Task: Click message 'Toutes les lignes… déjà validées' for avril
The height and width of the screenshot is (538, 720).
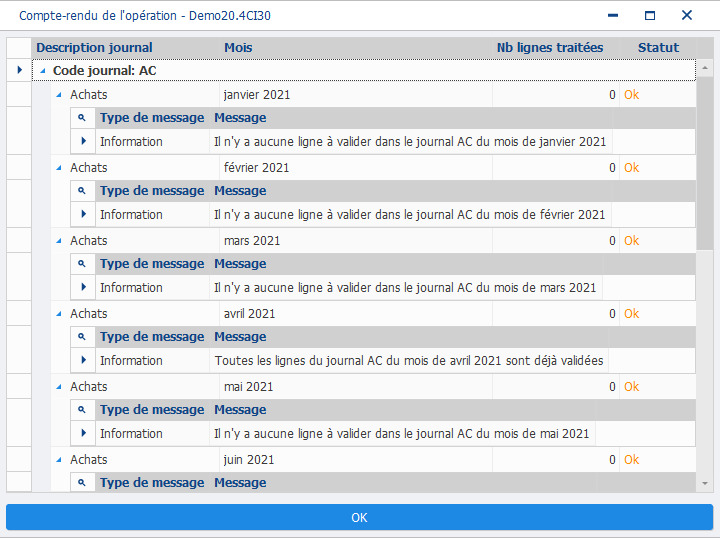Action: point(409,361)
